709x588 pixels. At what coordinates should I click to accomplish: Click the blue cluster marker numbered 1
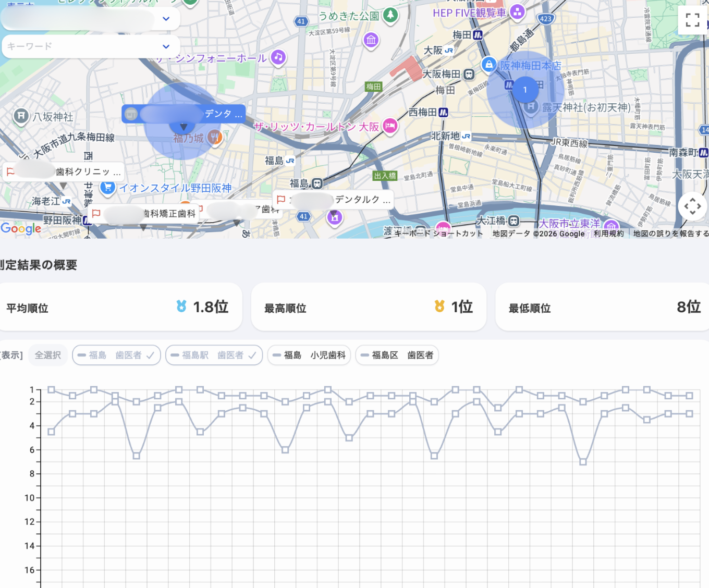(x=525, y=90)
